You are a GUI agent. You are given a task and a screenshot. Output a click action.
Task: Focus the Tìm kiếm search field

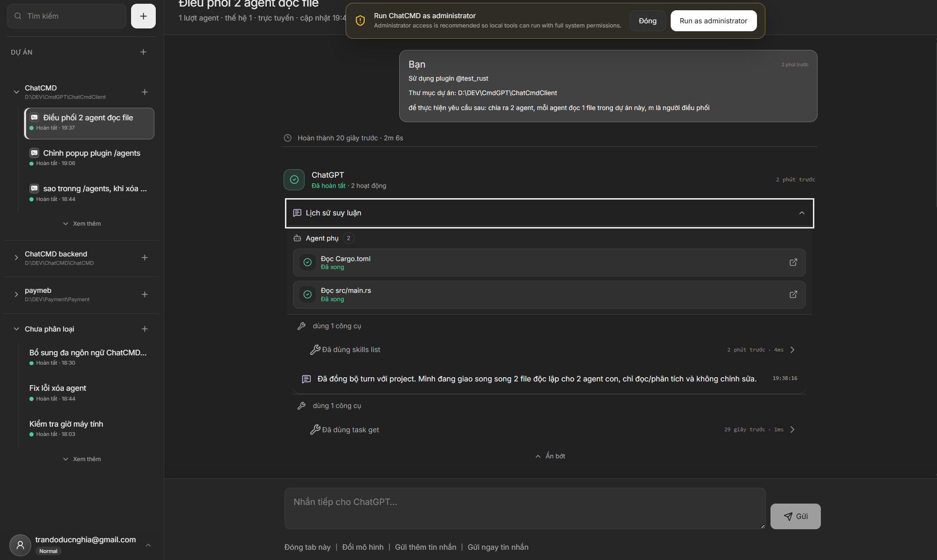point(67,16)
